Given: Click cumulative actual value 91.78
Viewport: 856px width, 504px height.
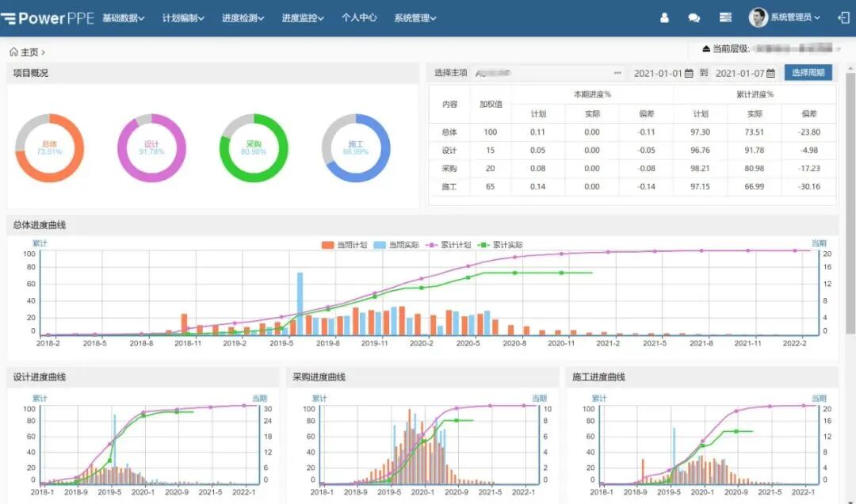Looking at the screenshot, I should (755, 150).
